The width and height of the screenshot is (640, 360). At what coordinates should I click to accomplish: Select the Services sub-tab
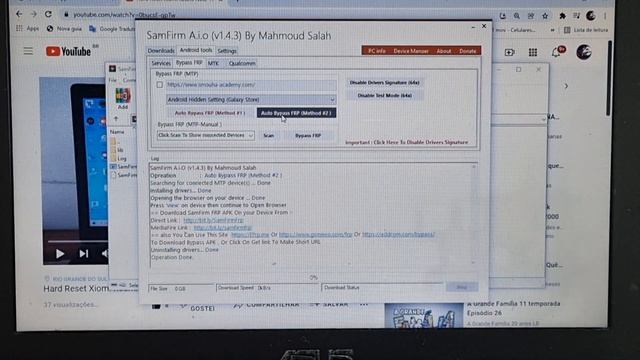tap(161, 63)
